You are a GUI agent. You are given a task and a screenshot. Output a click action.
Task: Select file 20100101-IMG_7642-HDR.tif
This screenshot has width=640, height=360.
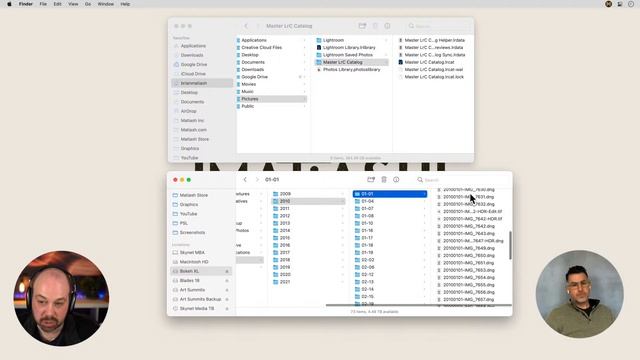pos(472,219)
